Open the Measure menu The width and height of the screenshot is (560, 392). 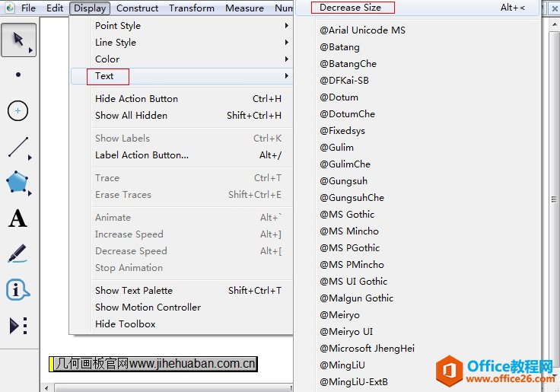[x=244, y=8]
